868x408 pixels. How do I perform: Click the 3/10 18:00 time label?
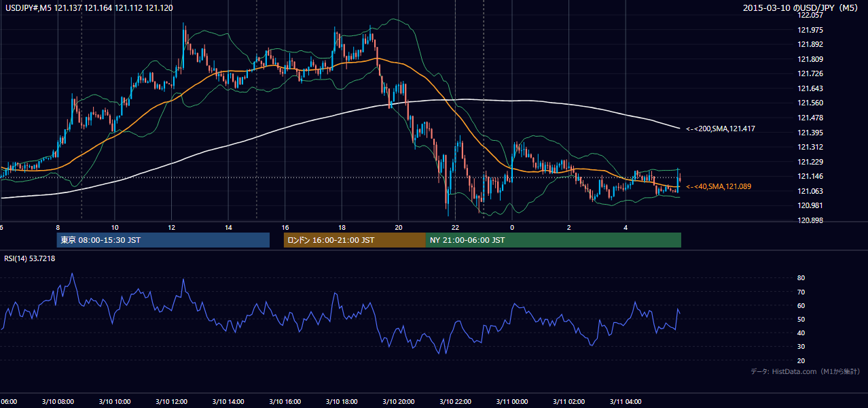[342, 402]
